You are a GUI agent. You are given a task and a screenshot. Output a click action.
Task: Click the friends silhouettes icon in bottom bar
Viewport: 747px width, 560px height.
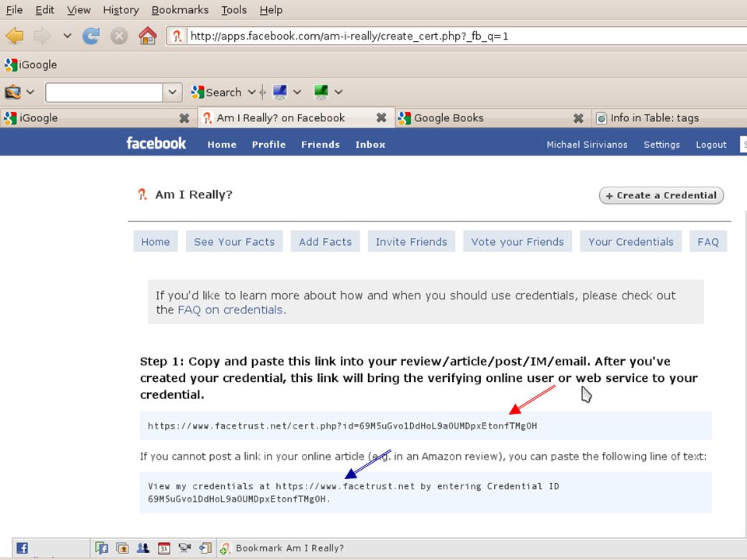143,548
